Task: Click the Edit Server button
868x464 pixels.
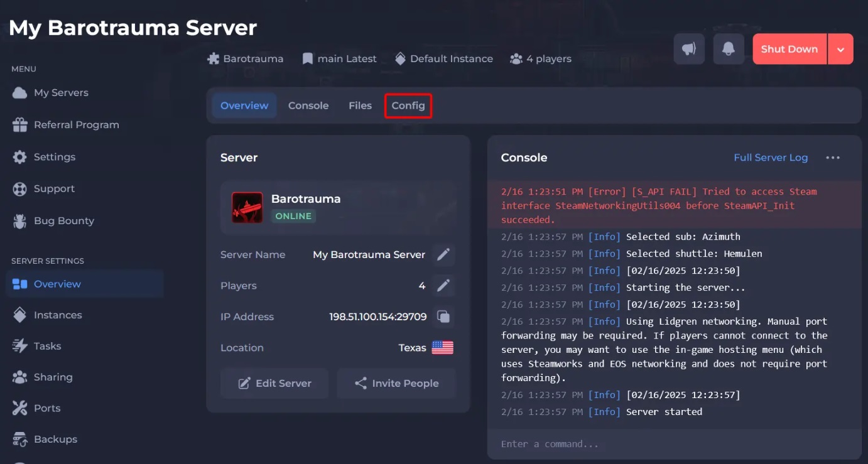Action: (274, 384)
